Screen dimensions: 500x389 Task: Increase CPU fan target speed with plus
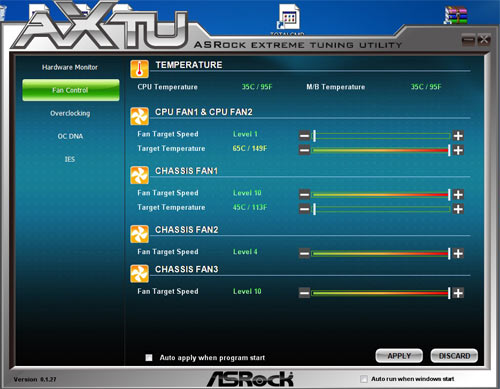pos(458,136)
